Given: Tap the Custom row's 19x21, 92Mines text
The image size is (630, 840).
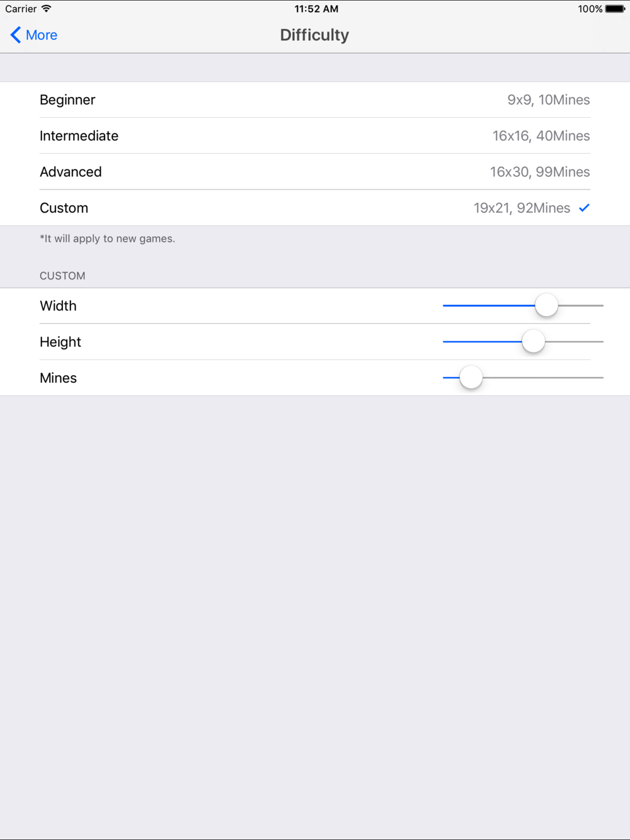Looking at the screenshot, I should [x=522, y=208].
